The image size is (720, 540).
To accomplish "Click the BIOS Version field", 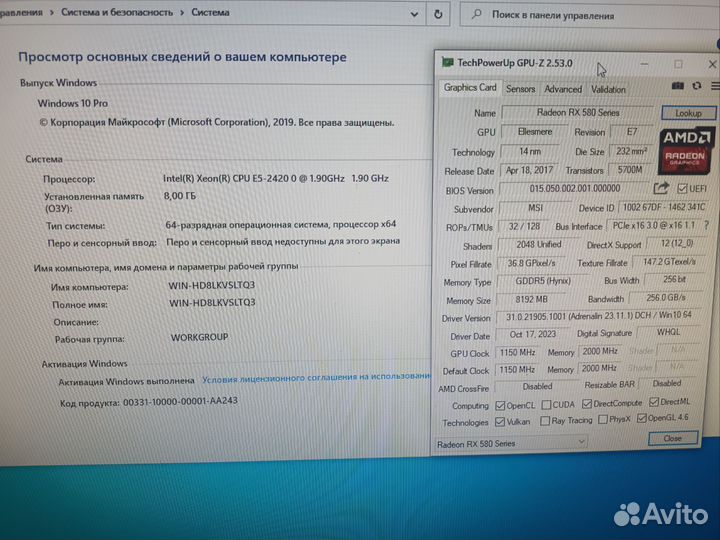I will 574,188.
